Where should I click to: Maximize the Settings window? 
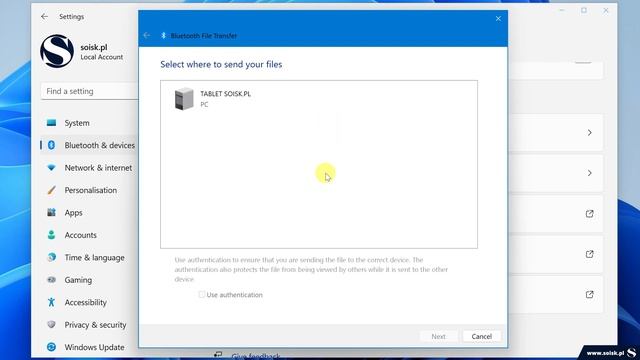coord(584,10)
